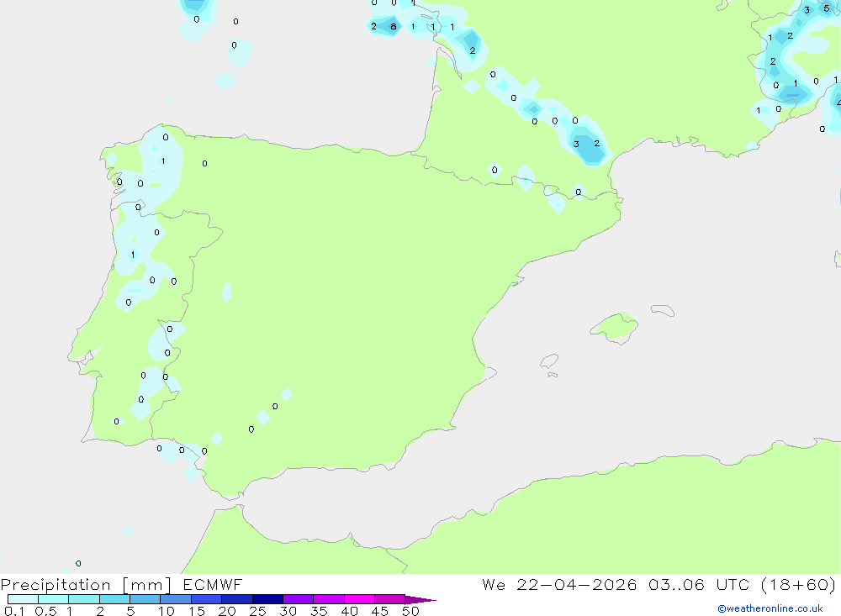841x616 pixels.
Task: Click the legend tick label '35'
Action: [319, 611]
